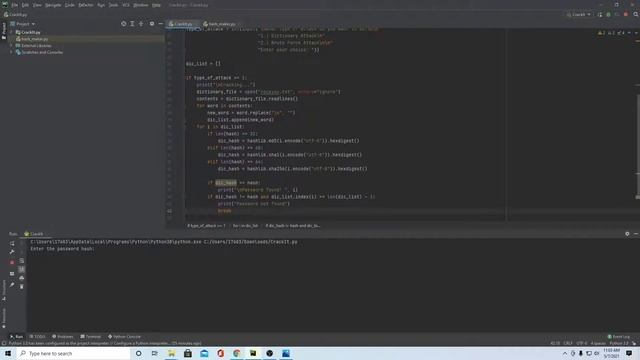Click breadcrumb 'for i in dic_list'
This screenshot has height=360, width=640.
245,225
